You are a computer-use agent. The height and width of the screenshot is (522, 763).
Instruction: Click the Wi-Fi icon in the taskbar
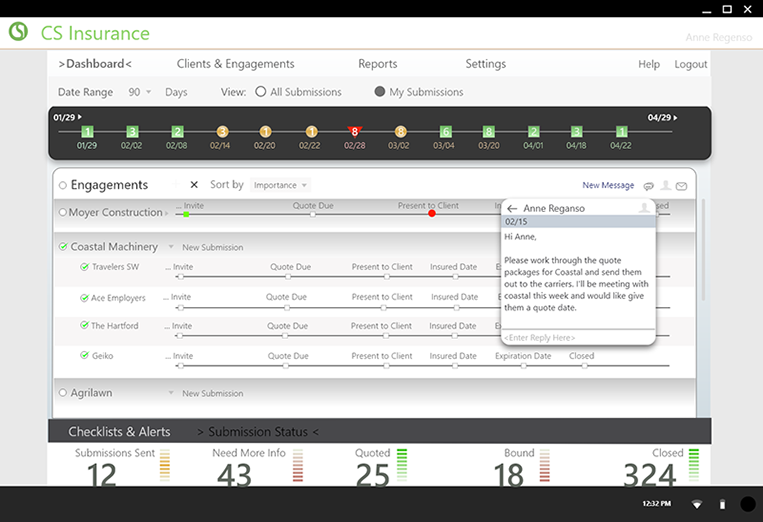pyautogui.click(x=697, y=504)
